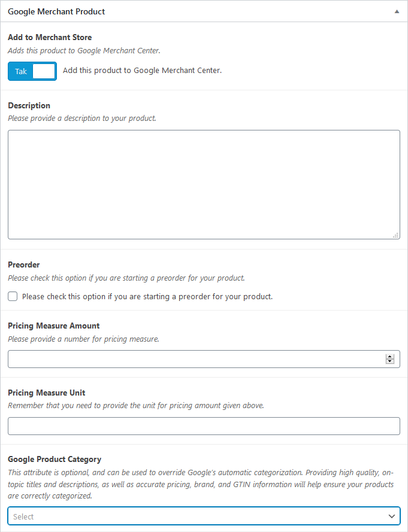This screenshot has height=532, width=408.
Task: Click the 'Pricing Measure Unit' field label
Action: click(x=47, y=393)
